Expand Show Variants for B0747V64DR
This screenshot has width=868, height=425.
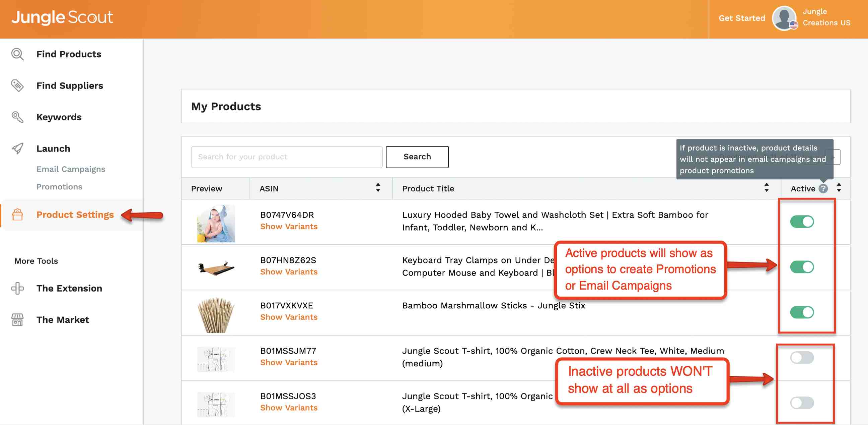pyautogui.click(x=289, y=227)
